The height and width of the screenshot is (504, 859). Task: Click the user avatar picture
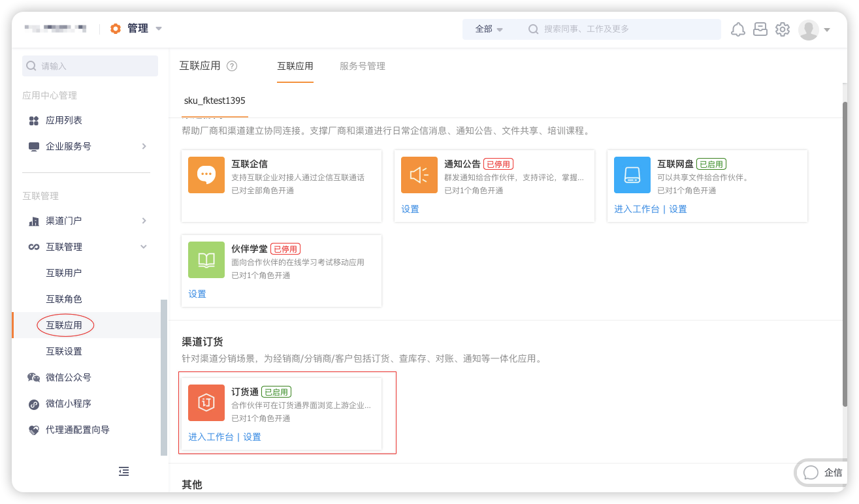809,29
